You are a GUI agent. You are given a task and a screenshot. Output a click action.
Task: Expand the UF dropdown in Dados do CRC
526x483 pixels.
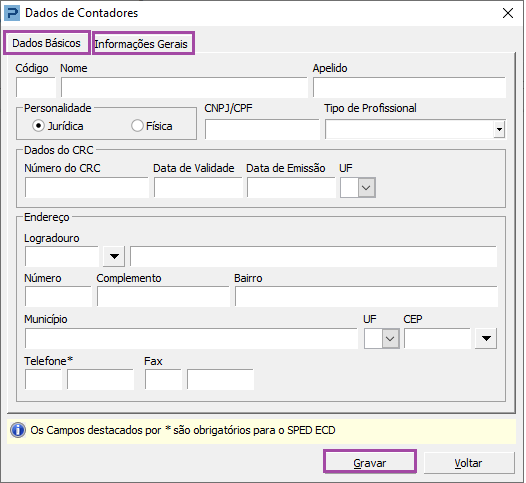point(366,187)
